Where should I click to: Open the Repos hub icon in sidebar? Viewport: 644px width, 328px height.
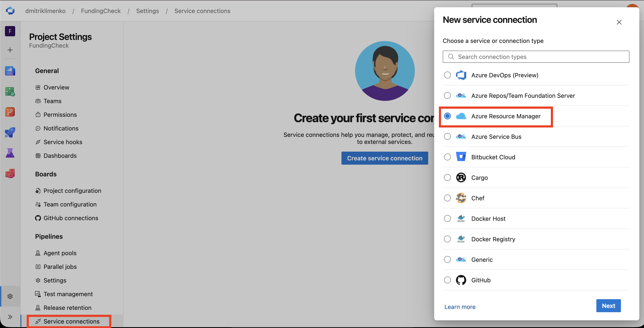10,112
